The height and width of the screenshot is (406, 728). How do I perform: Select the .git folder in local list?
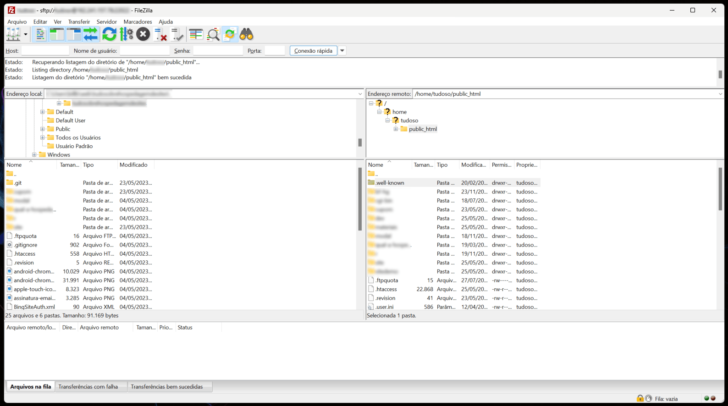click(18, 183)
